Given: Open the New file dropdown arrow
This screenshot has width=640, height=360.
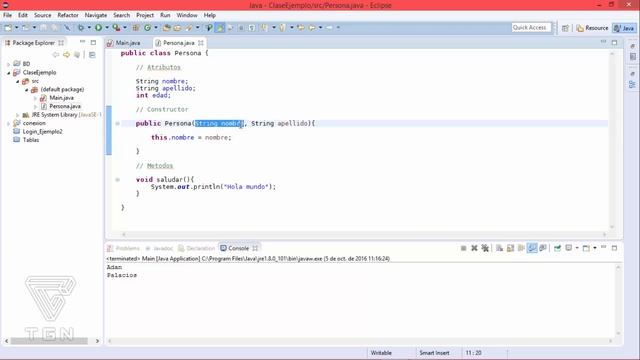Looking at the screenshot, I should [x=16, y=27].
